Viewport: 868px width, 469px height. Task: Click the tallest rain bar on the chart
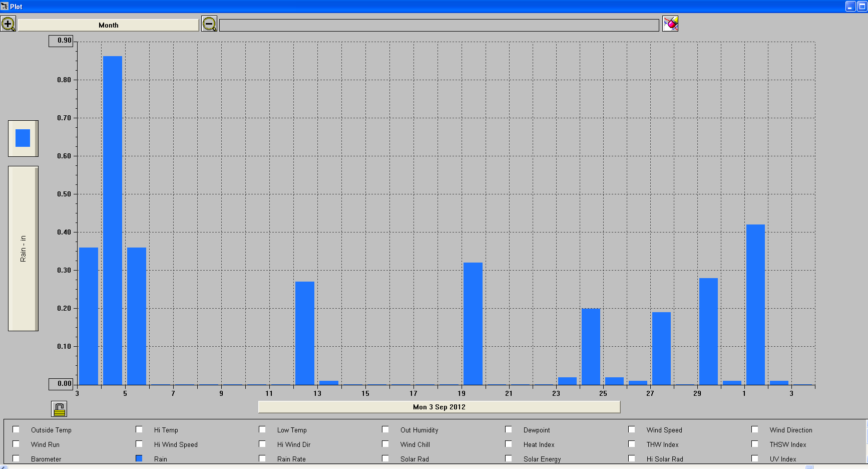(113, 220)
